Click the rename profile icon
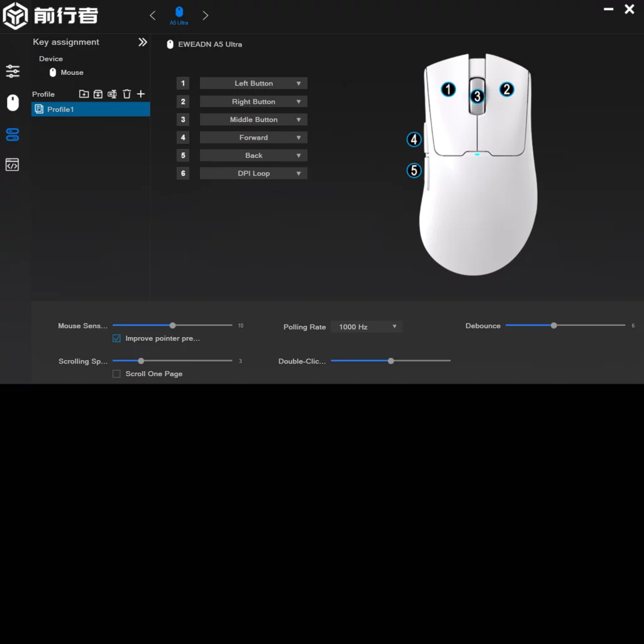This screenshot has height=644, width=644. point(113,94)
